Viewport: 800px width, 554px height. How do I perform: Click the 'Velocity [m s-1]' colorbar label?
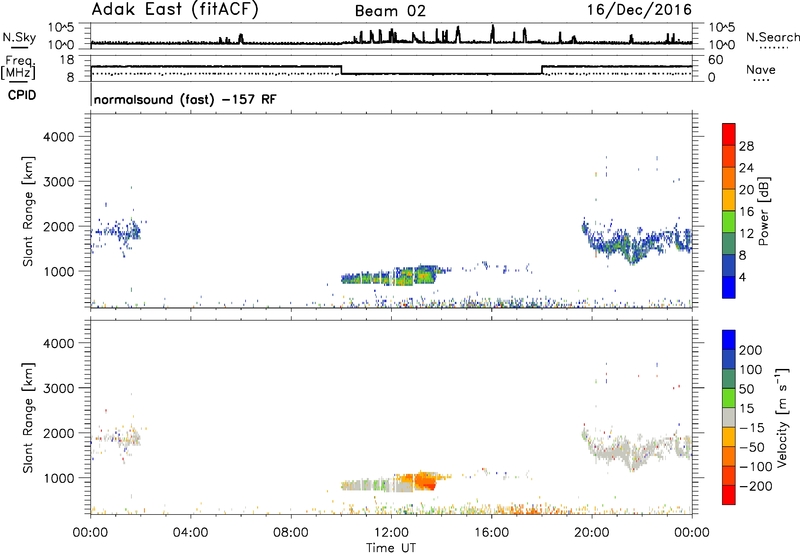point(782,417)
